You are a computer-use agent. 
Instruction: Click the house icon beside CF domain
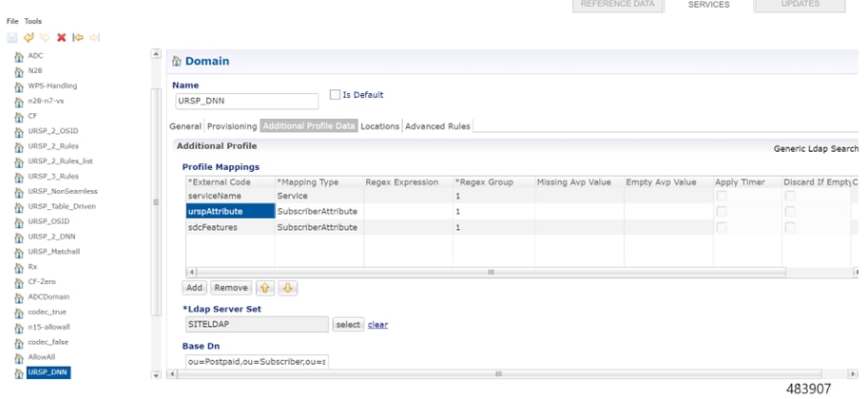point(19,117)
